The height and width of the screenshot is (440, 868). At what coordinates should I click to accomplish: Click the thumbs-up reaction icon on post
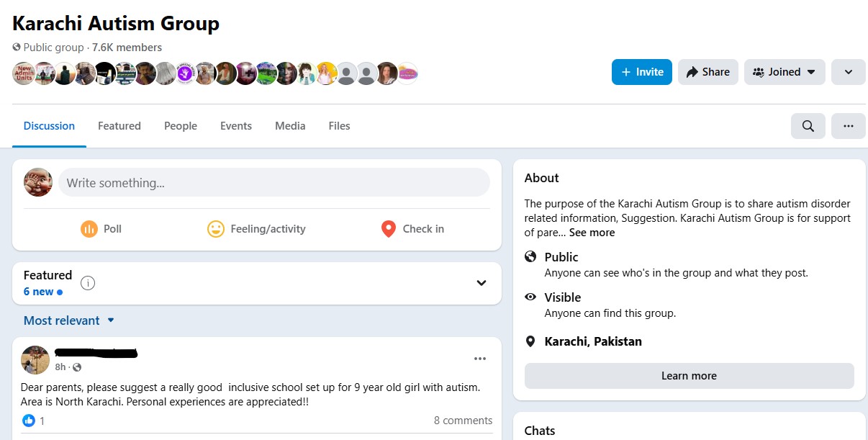(29, 421)
